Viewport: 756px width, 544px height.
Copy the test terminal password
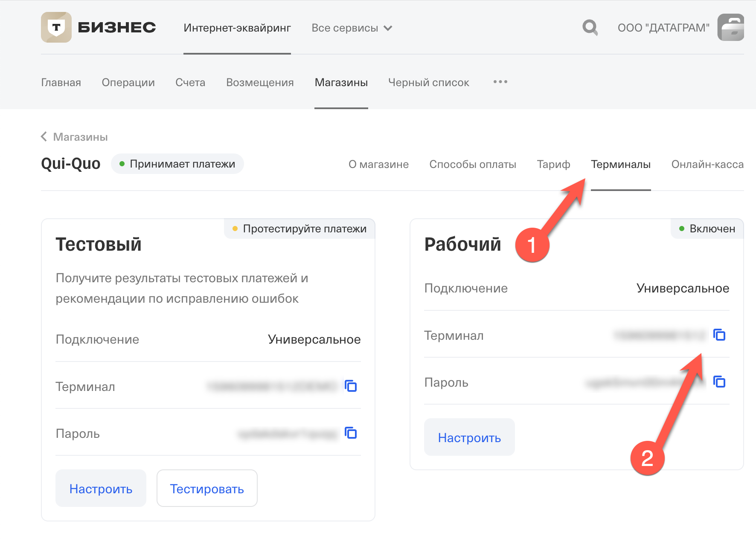tap(351, 433)
